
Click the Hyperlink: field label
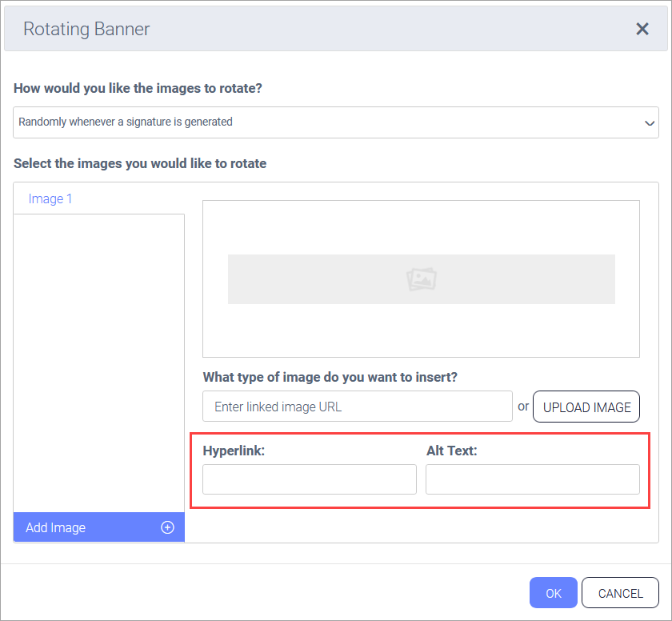234,451
